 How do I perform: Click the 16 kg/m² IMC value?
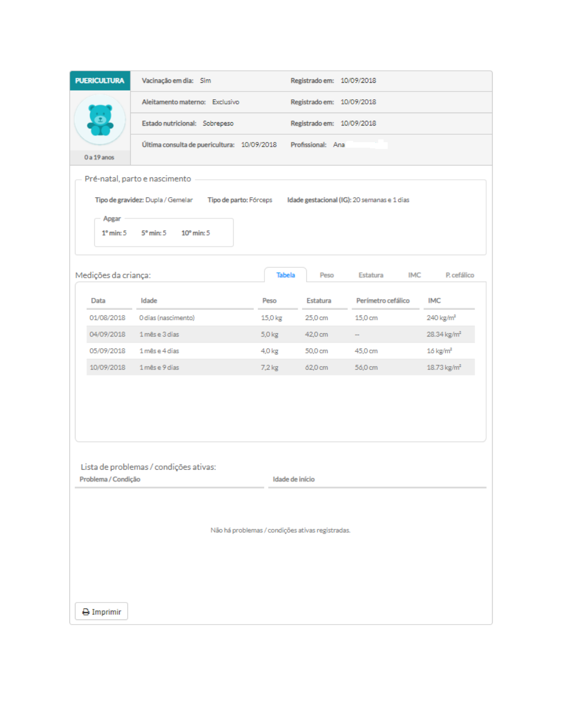point(439,351)
